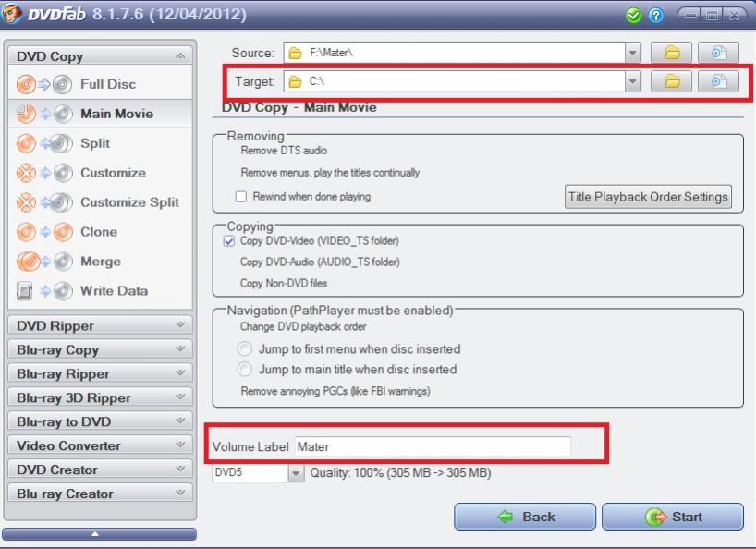The image size is (756, 549).
Task: Click Change DVD playback order text
Action: [303, 327]
